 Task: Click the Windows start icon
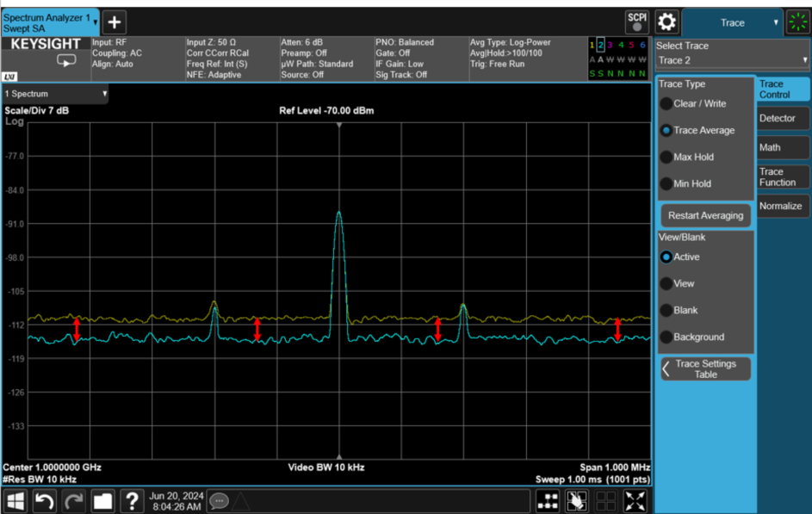(x=15, y=501)
